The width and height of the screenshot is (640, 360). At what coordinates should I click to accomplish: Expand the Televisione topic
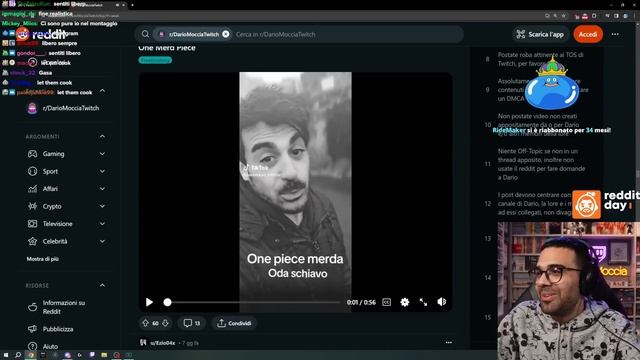[x=102, y=224]
